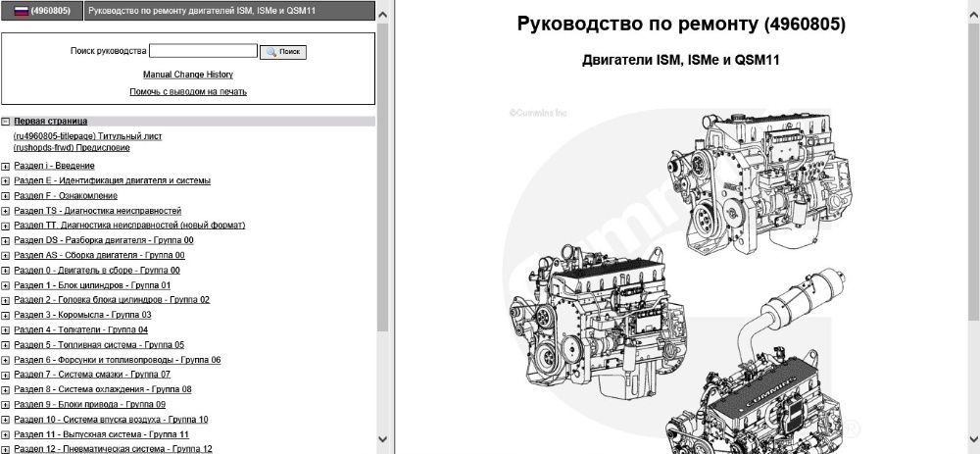
Task: Expand Раздел 12 - Пневматическая система
Action: [x=6, y=450]
